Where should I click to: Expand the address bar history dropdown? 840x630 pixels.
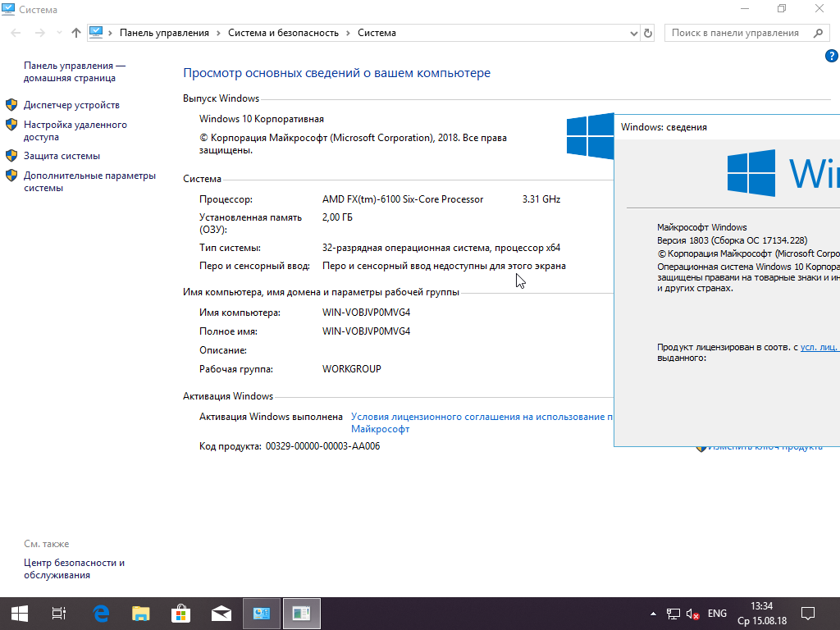pyautogui.click(x=634, y=33)
